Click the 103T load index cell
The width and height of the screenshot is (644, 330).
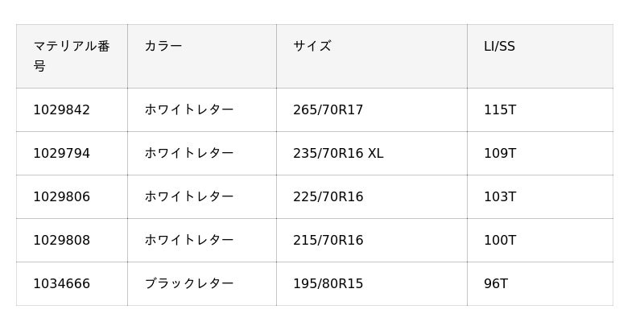500,197
